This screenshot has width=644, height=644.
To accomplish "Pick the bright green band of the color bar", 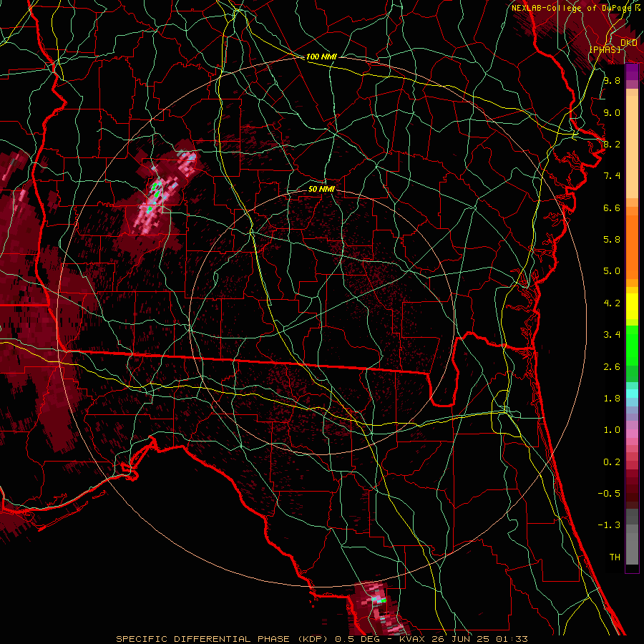I will (x=632, y=346).
